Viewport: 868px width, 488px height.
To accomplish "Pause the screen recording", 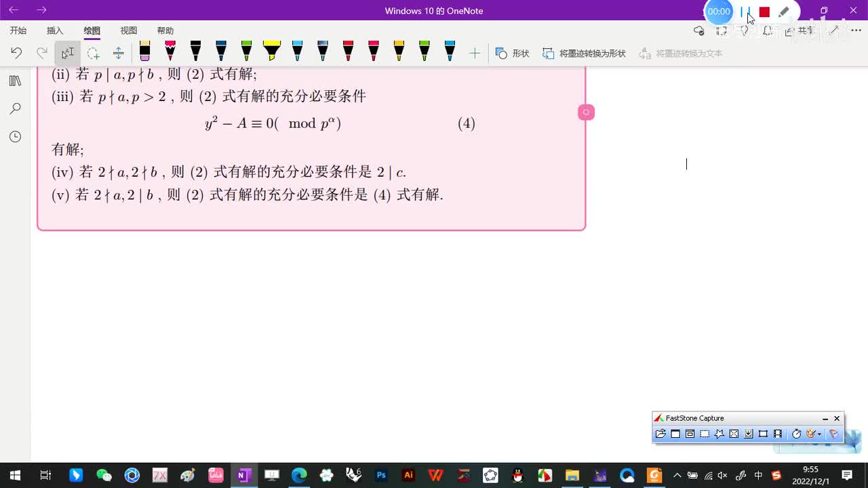I will coord(745,12).
